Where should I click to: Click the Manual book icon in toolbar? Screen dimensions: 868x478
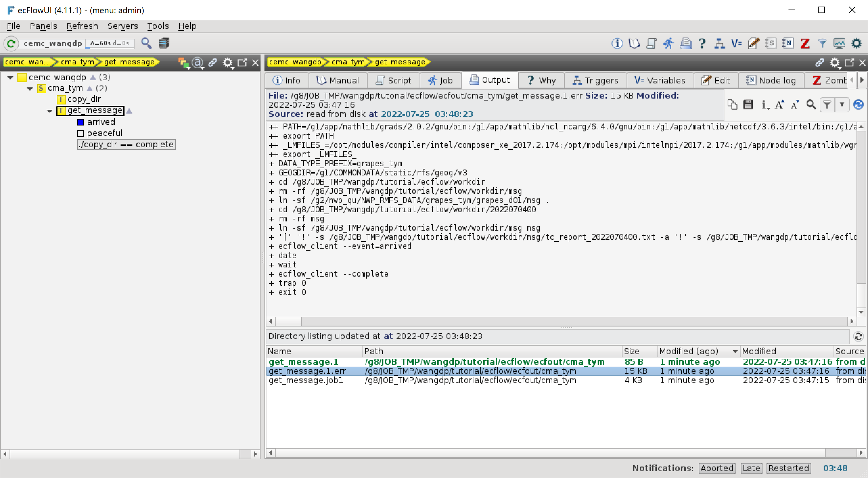[634, 43]
